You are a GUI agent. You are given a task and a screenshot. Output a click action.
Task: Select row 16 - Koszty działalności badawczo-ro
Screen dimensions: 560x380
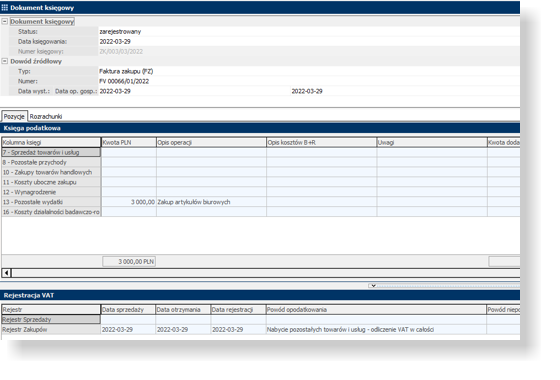point(51,212)
